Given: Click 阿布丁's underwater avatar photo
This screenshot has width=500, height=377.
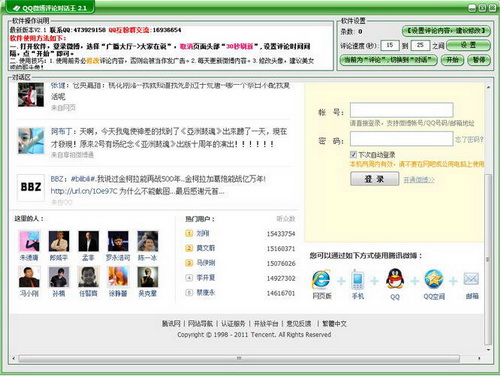Looking at the screenshot, I should coord(31,141).
